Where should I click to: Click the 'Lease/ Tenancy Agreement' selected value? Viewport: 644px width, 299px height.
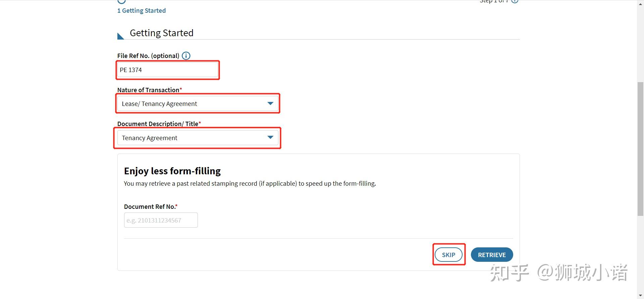pos(159,104)
